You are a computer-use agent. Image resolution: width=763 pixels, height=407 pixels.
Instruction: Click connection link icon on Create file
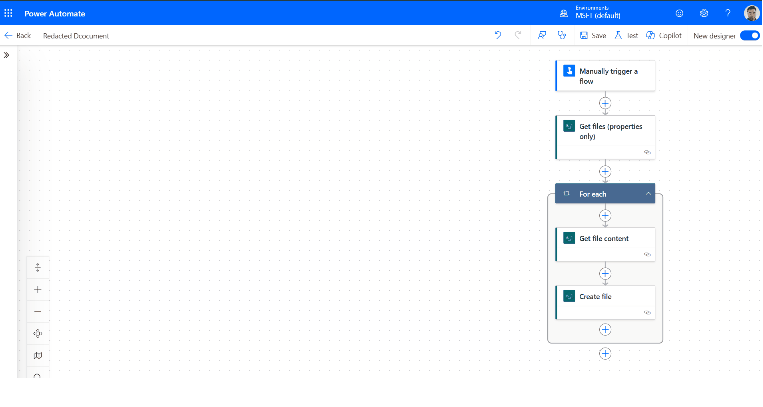pyautogui.click(x=647, y=313)
